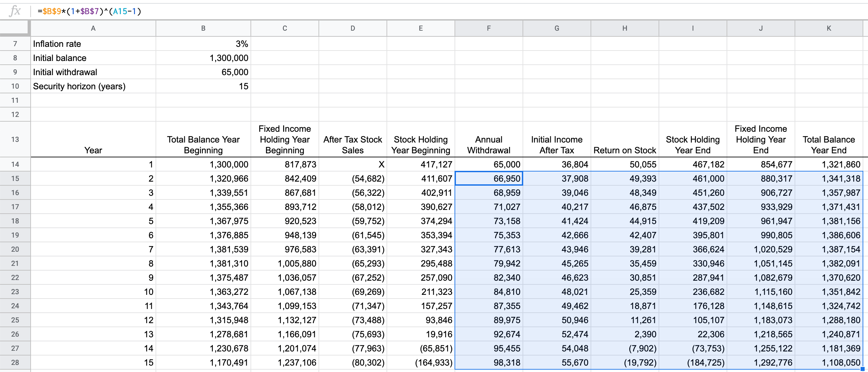Click the 'Year' column heading cell
This screenshot has width=868, height=372.
click(93, 139)
